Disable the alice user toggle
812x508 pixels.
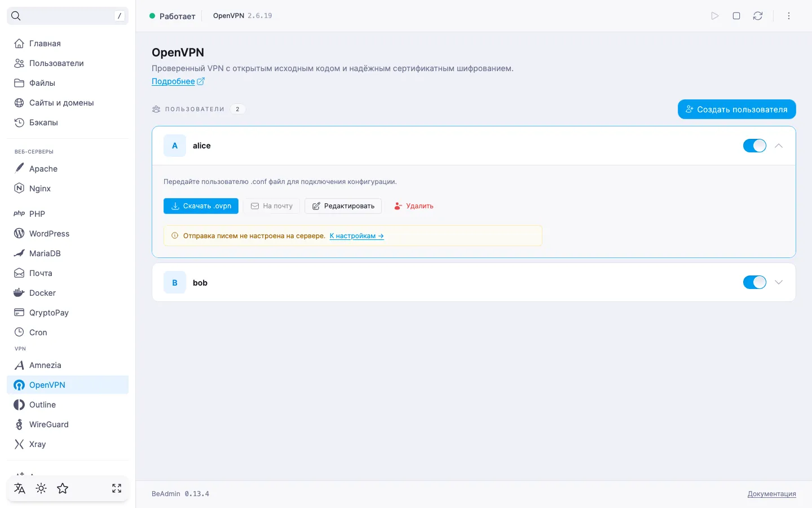click(754, 146)
